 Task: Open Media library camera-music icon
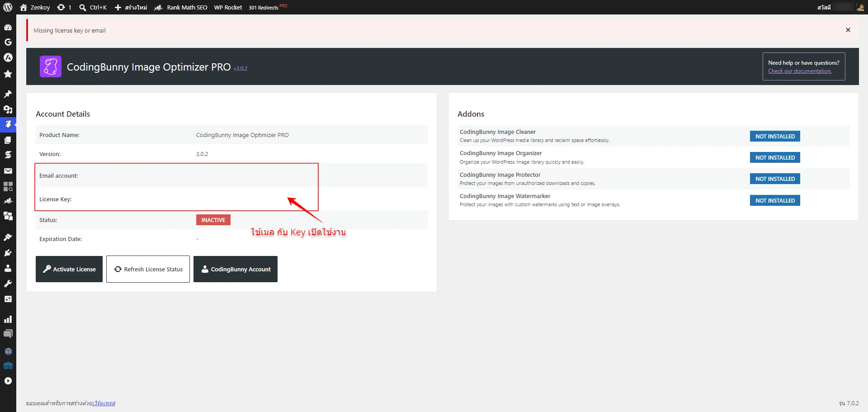tap(8, 109)
